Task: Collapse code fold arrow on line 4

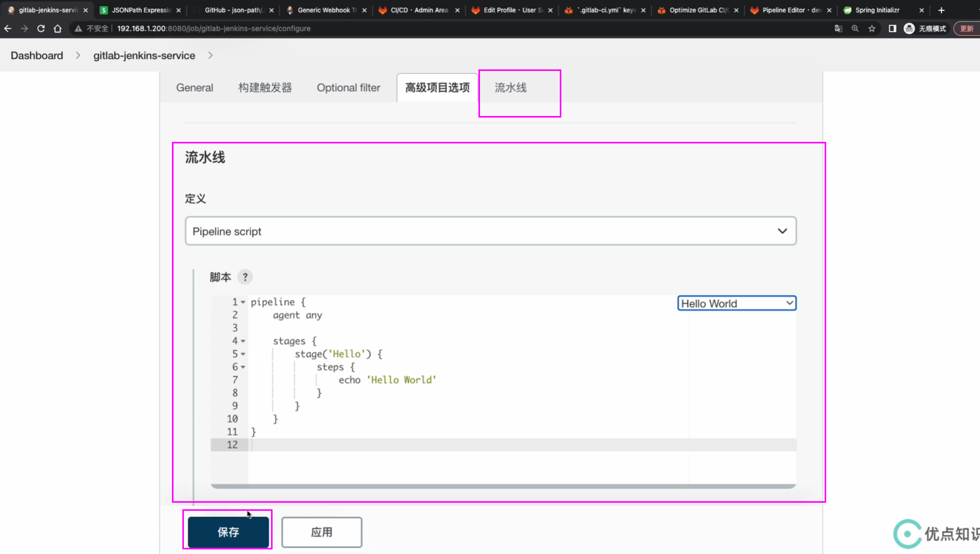Action: pos(243,341)
